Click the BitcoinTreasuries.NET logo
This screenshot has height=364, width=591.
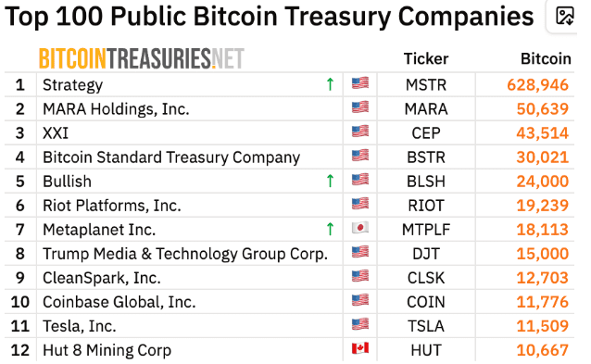click(142, 58)
